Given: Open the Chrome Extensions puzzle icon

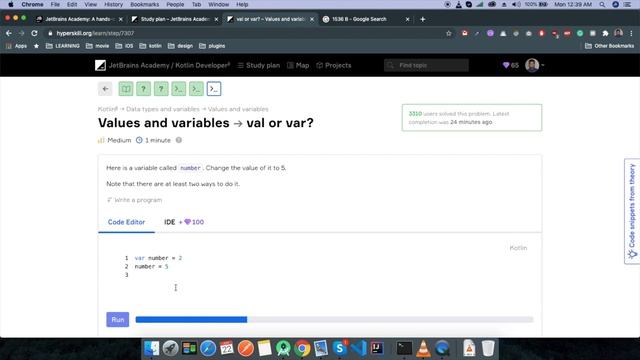Looking at the screenshot, I should [605, 33].
